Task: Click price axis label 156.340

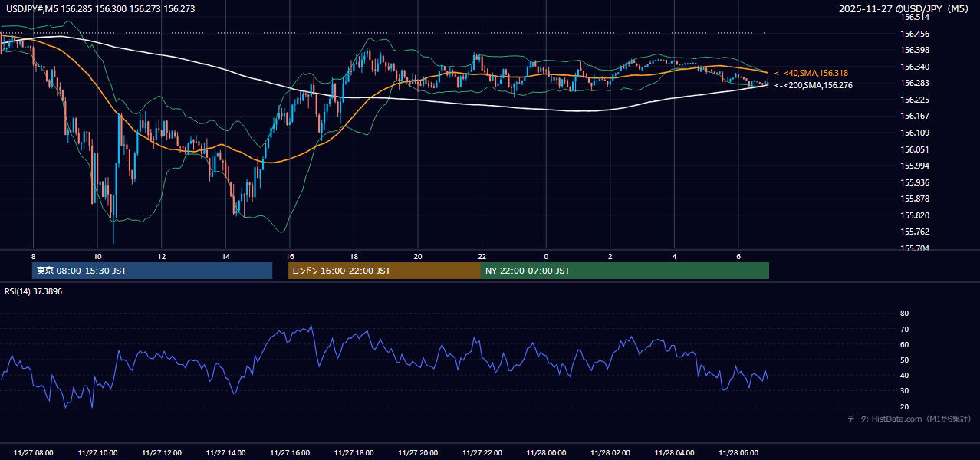Action: pos(914,67)
